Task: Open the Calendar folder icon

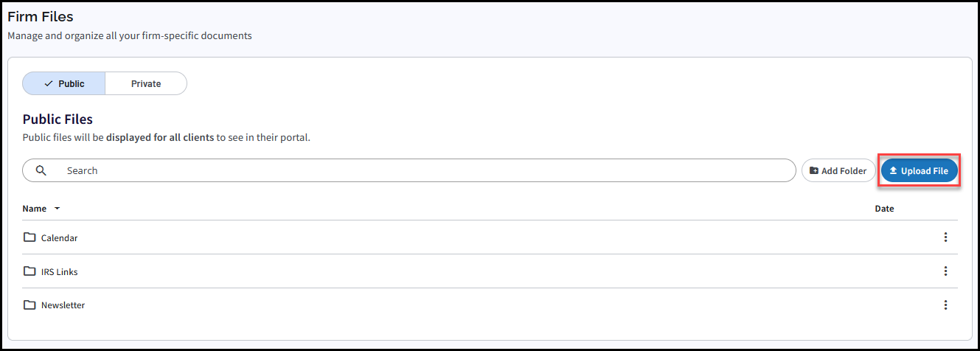Action: (29, 237)
